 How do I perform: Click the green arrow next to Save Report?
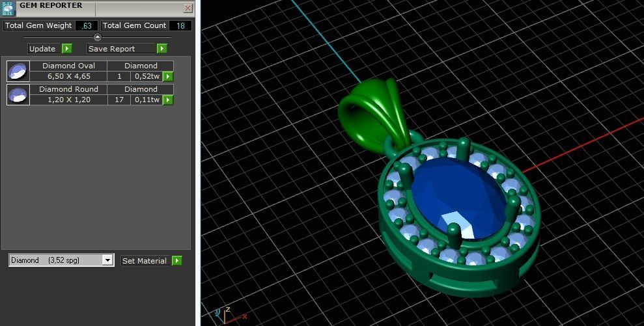click(162, 48)
